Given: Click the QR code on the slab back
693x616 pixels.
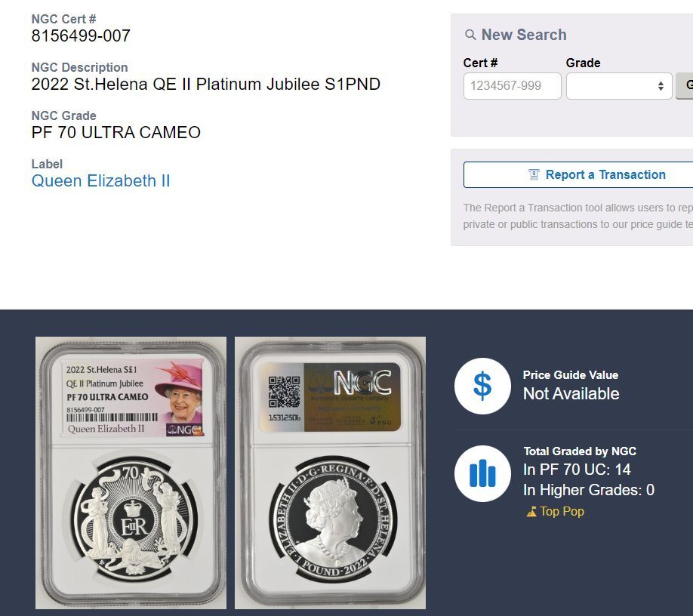Looking at the screenshot, I should 284,392.
